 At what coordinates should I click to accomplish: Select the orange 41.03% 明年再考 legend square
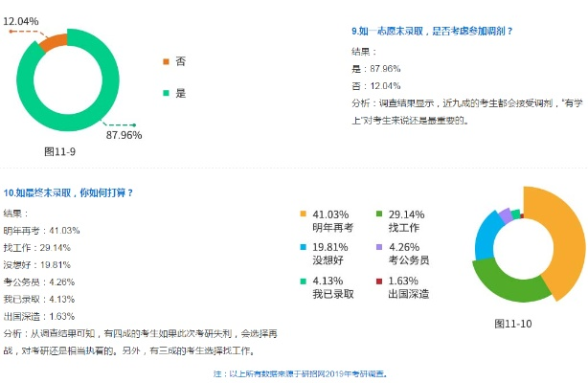click(x=303, y=214)
